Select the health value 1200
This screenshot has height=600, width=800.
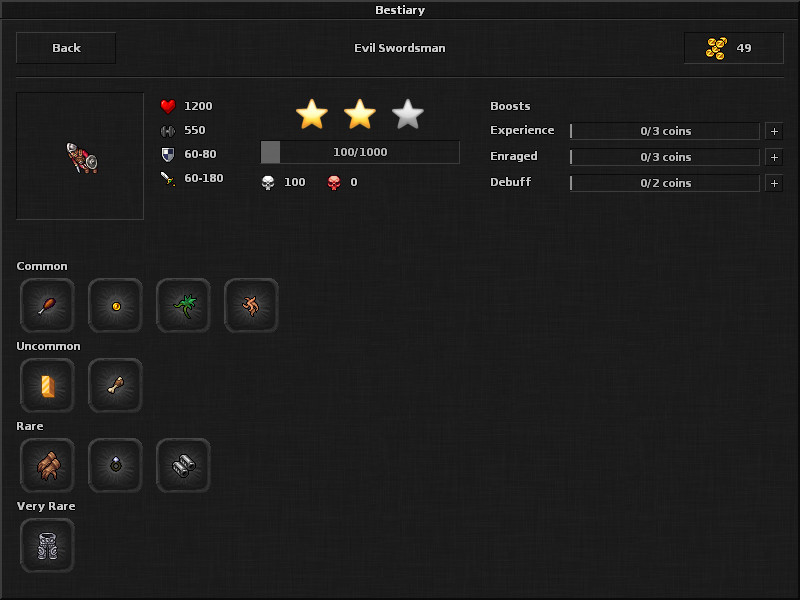[x=198, y=106]
